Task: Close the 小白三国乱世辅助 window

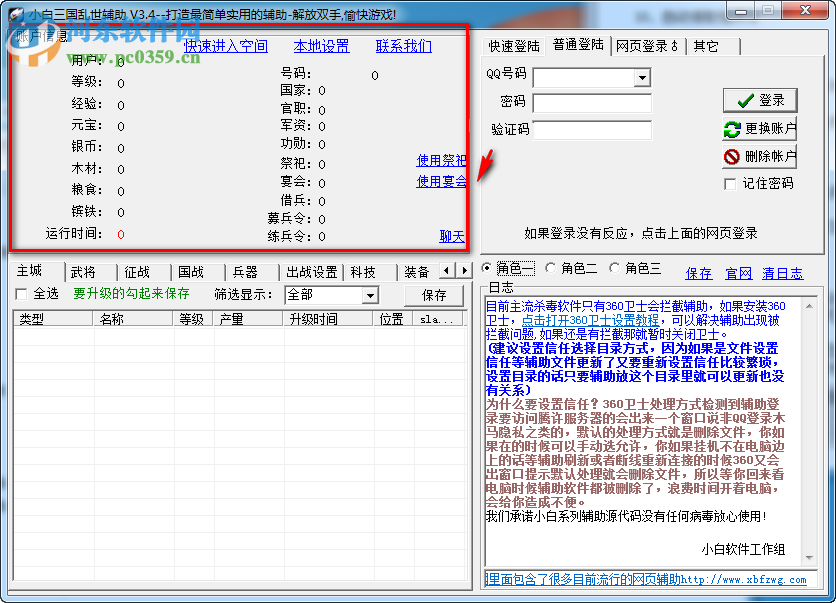Action: [805, 10]
